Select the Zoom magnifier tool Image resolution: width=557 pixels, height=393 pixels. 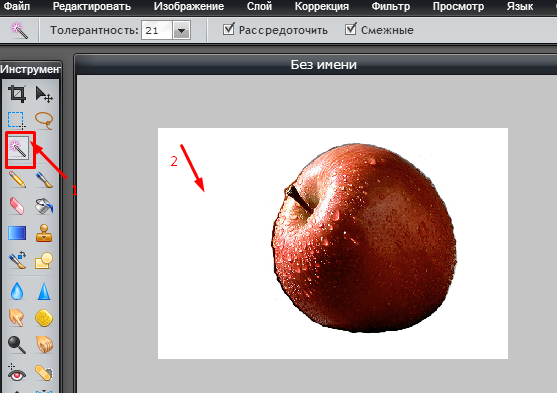point(17,344)
